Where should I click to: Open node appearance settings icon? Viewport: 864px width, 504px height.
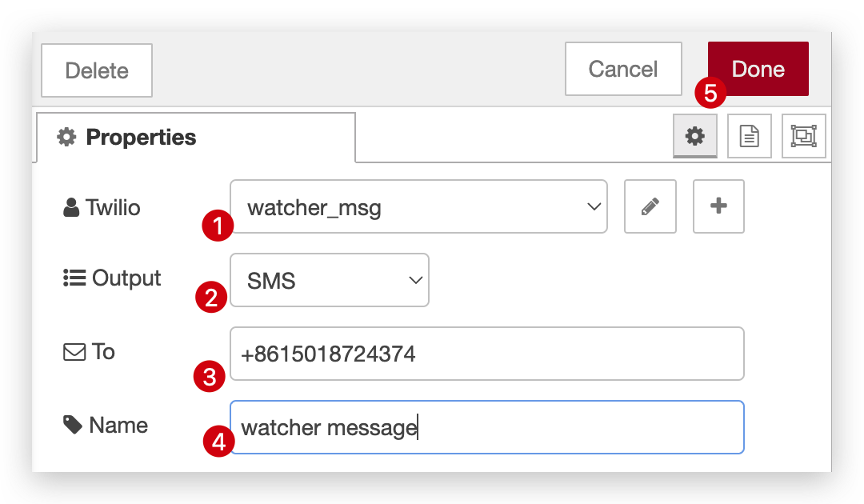[803, 136]
